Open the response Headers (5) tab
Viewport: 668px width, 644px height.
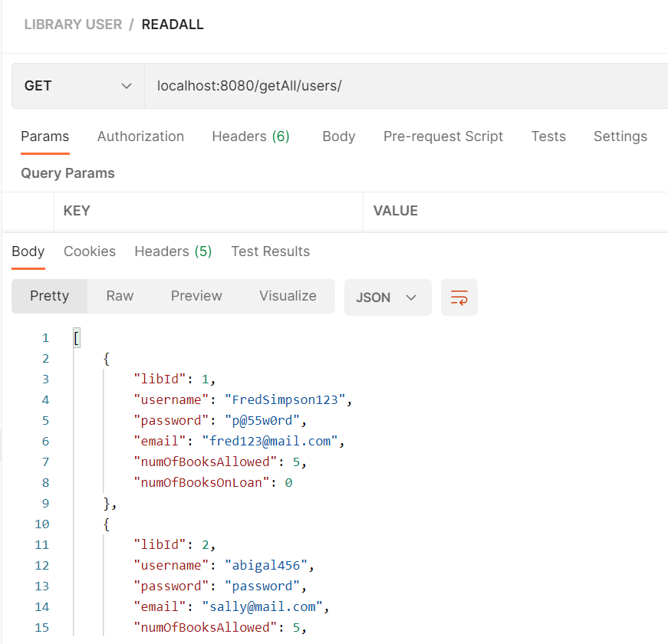173,251
